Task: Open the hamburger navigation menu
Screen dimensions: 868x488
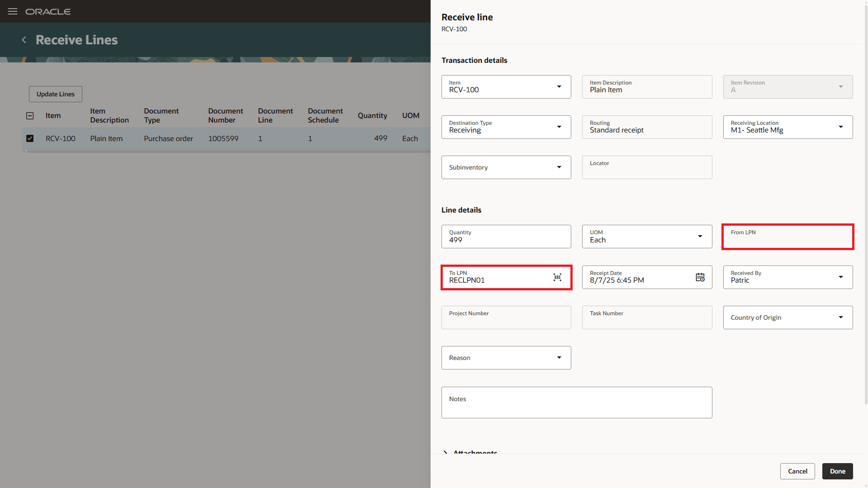Action: 13,11
